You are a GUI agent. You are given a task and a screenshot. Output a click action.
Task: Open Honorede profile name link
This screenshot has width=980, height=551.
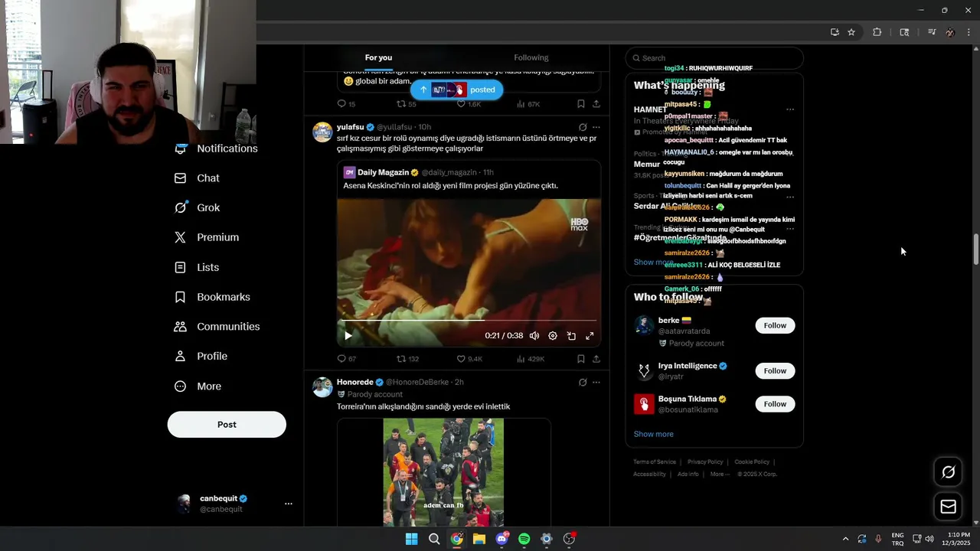click(x=355, y=382)
